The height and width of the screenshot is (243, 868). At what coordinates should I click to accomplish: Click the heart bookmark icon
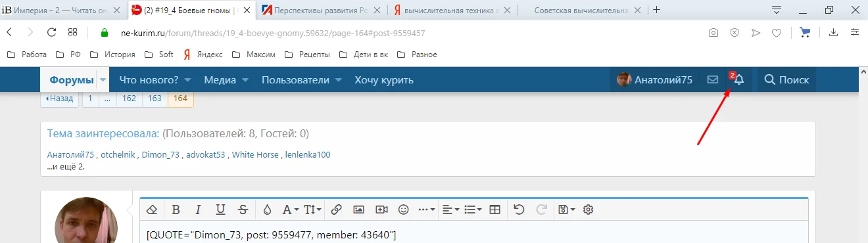[776, 32]
